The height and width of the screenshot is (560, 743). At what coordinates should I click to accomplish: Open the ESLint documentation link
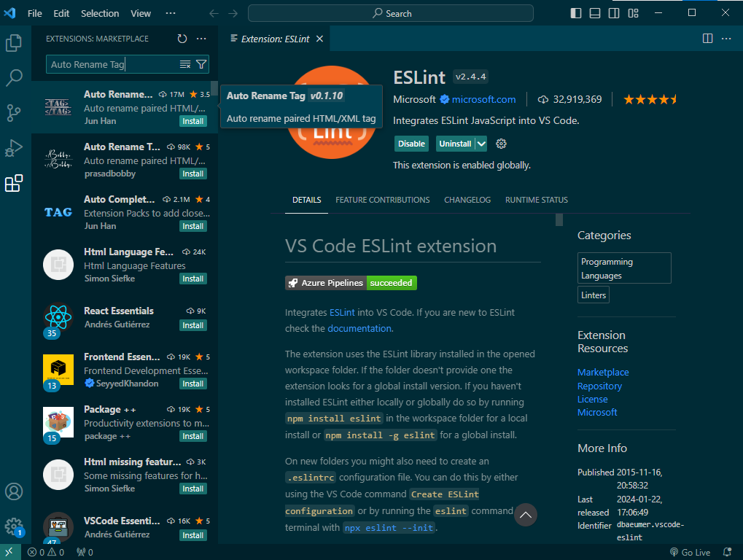[359, 328]
